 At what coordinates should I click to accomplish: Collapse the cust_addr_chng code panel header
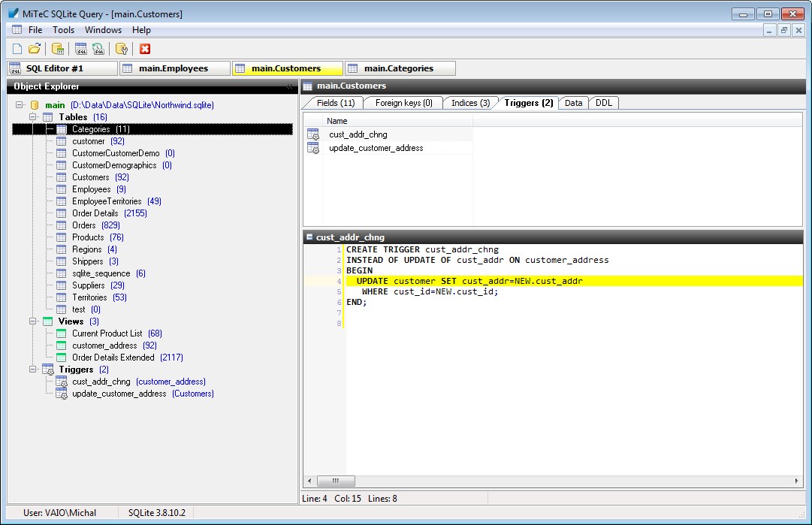(309, 237)
